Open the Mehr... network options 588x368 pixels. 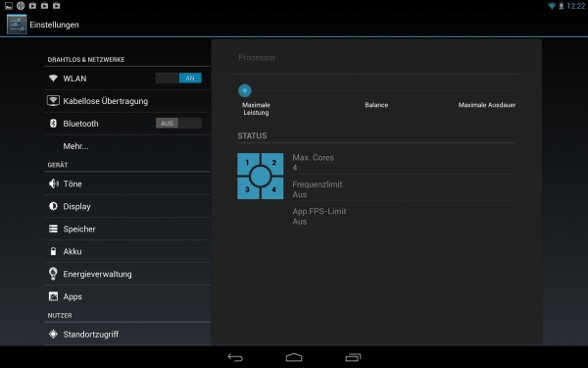click(127, 145)
